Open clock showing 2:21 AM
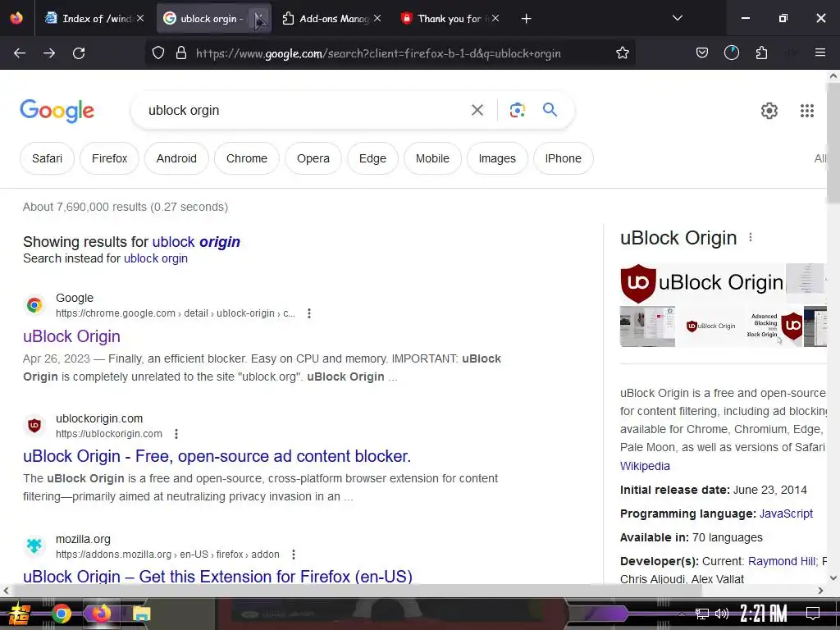Screen dimensions: 840x630 764,614
